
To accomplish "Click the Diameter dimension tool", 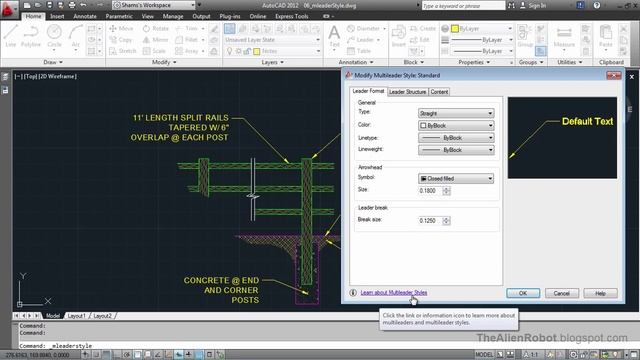I will tap(363, 29).
